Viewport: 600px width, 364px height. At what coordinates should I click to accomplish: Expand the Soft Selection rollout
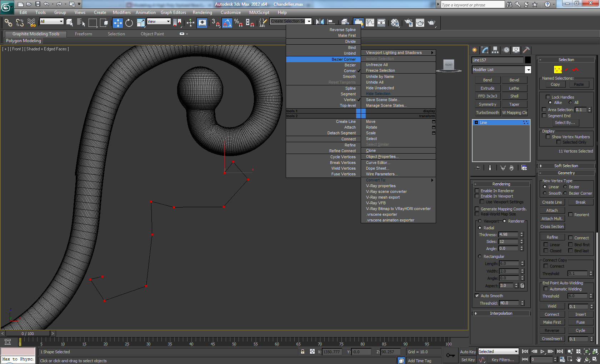(x=566, y=165)
